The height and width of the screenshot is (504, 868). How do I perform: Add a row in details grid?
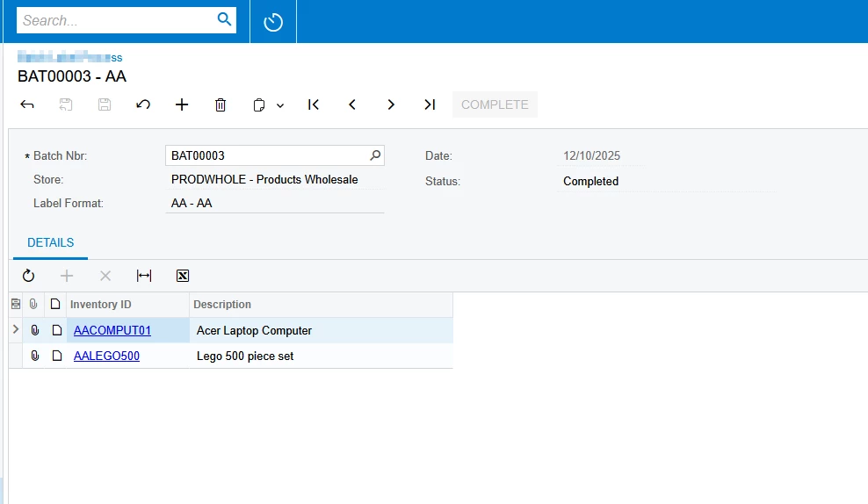[67, 276]
